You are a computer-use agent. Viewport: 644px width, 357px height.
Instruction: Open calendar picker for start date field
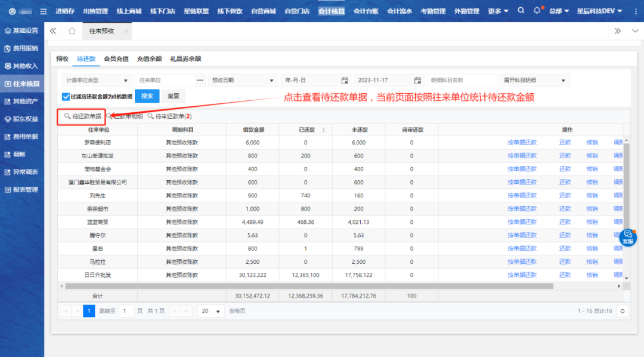click(x=344, y=81)
